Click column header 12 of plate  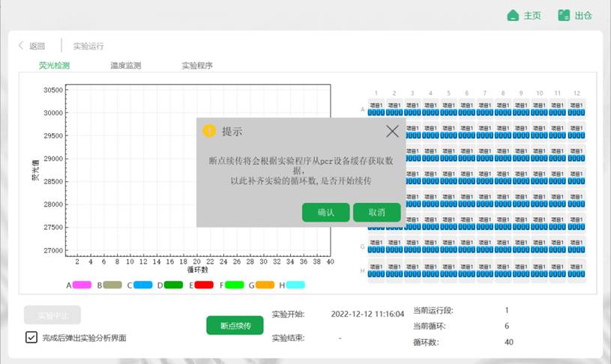click(x=575, y=93)
